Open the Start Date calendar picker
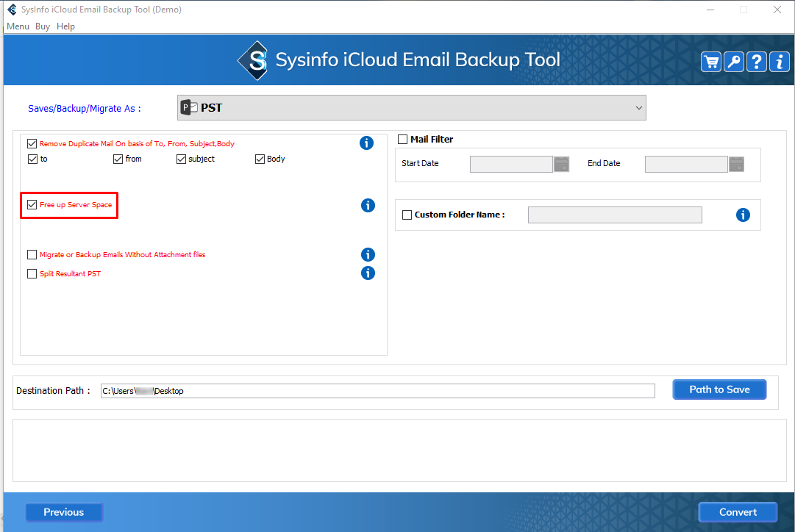 (562, 164)
